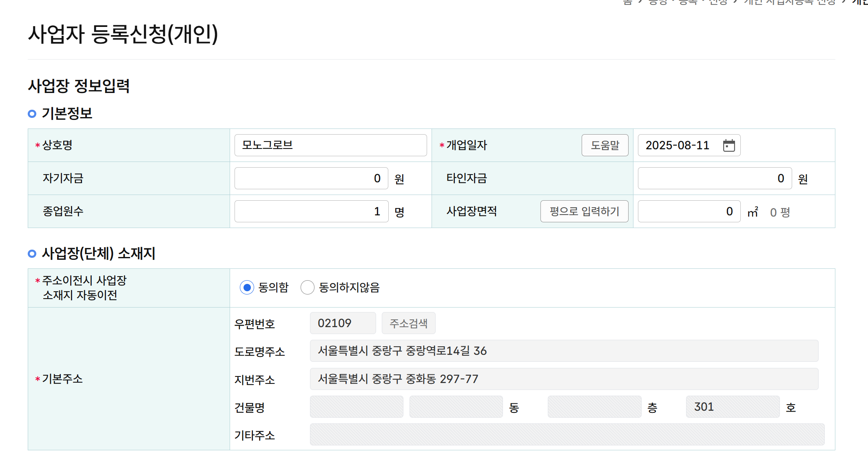Viewport: 868px width, 465px height.
Task: Click the 종업원수 input showing 1
Action: coord(311,211)
